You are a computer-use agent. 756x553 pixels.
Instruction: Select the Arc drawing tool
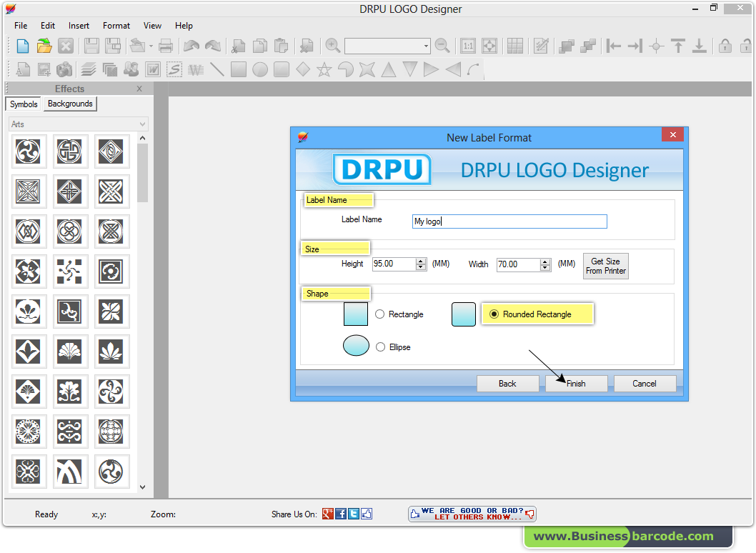474,69
